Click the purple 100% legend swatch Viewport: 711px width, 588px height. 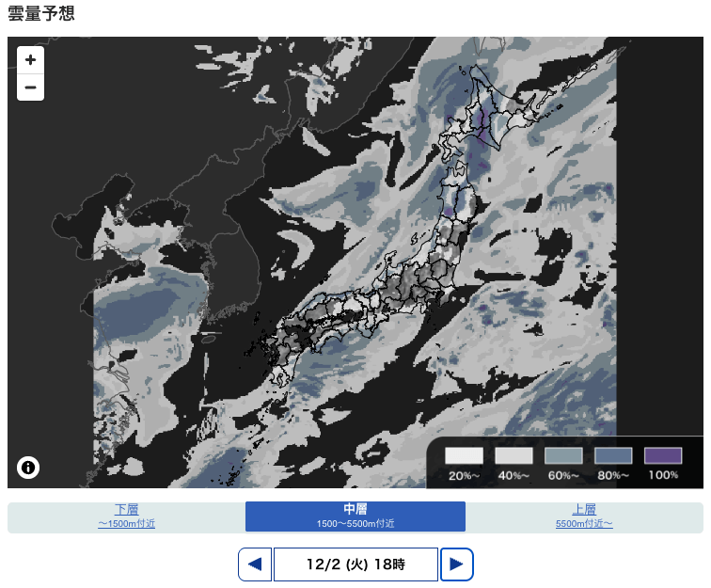coord(663,455)
